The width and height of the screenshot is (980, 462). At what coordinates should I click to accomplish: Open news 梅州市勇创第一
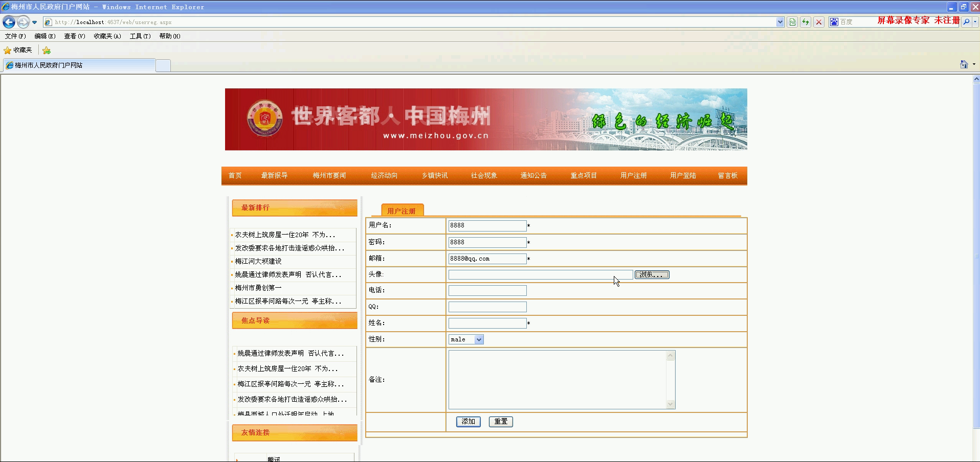pos(258,288)
